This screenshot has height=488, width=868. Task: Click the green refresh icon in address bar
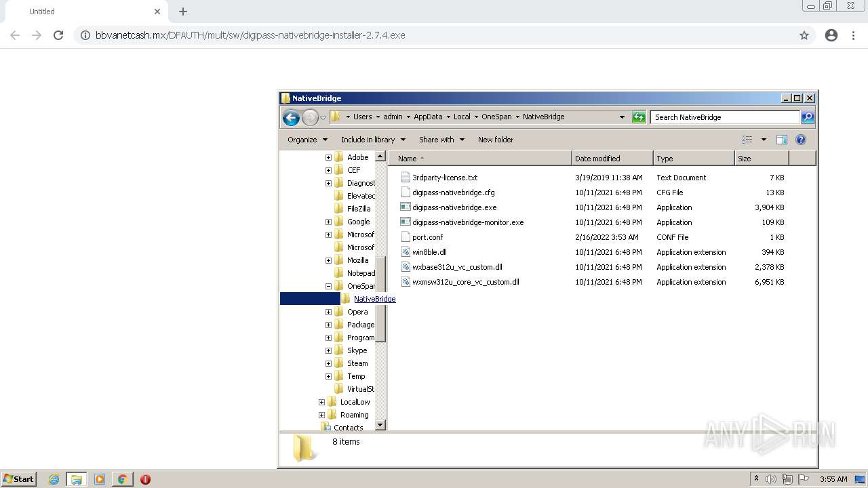click(639, 117)
